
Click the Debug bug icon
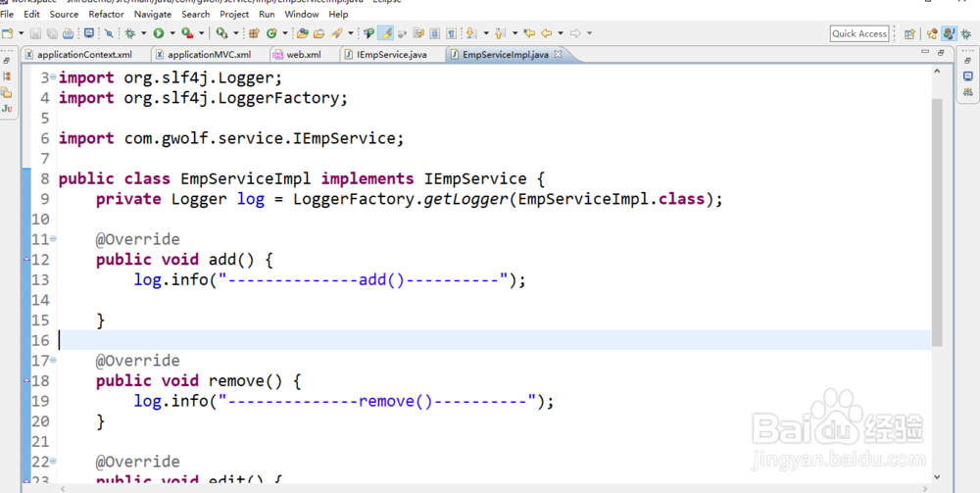pyautogui.click(x=130, y=33)
